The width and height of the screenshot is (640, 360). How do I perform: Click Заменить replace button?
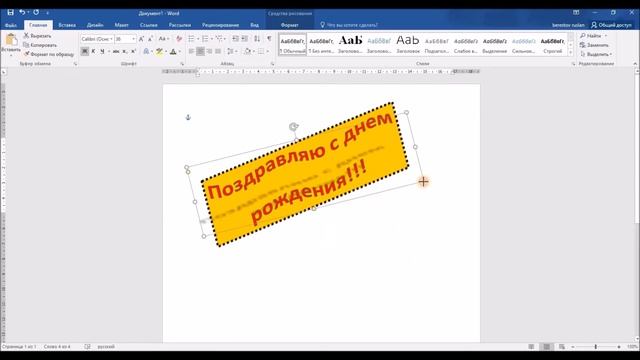point(594,45)
